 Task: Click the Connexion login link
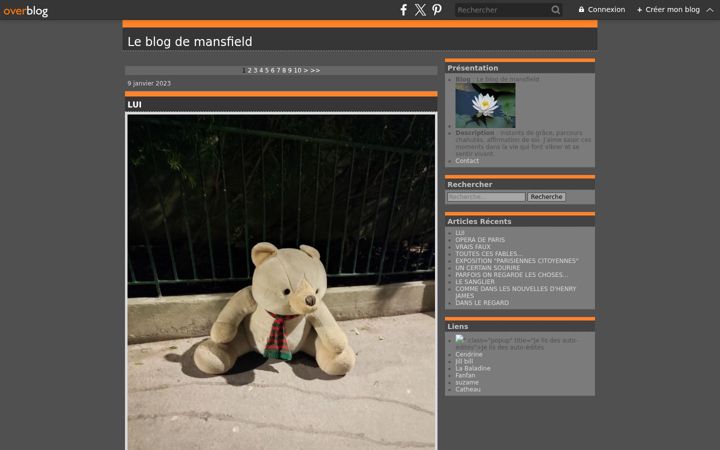[x=602, y=10]
